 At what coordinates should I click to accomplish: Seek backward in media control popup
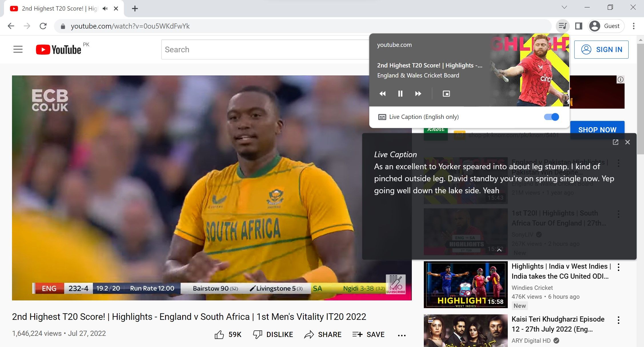point(382,94)
